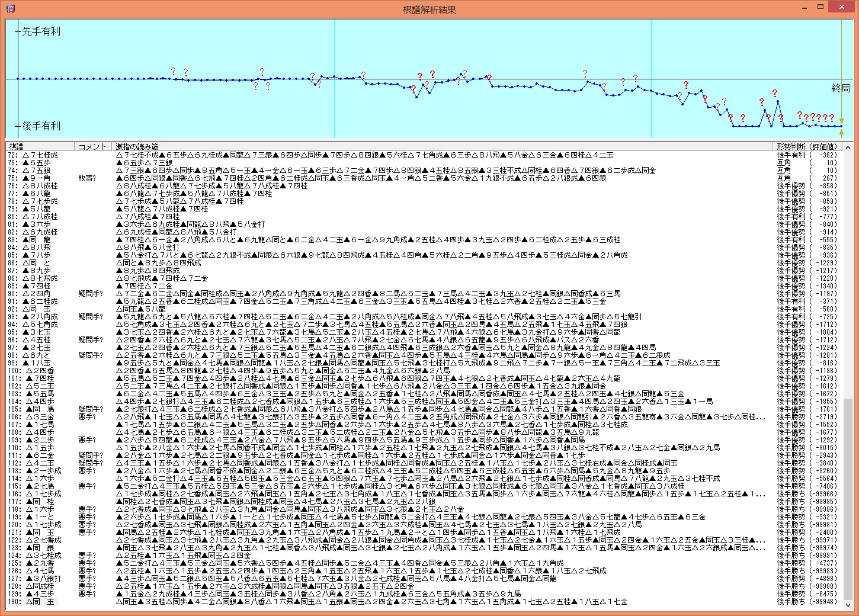
Task: Maximize the 棋譜解析結果 window
Action: pos(820,8)
